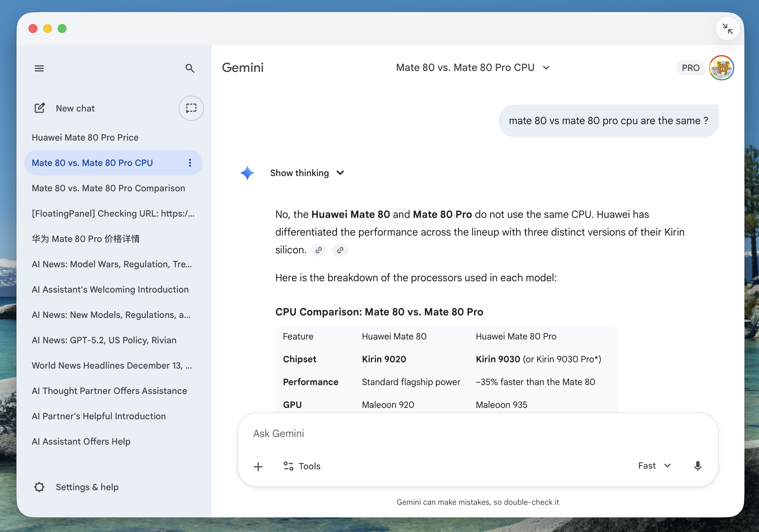Click the Gemini logo text
The height and width of the screenshot is (532, 759).
[243, 67]
